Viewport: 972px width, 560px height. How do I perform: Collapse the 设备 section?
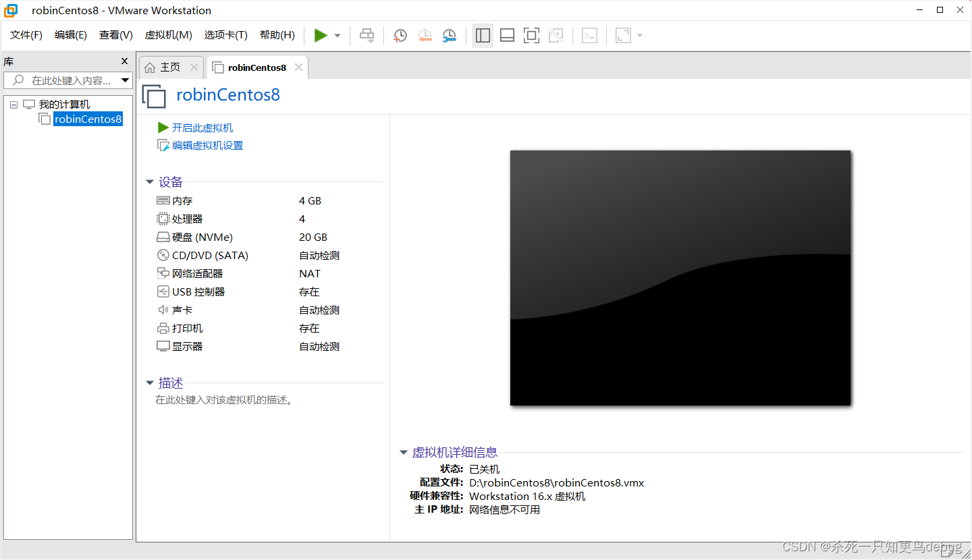tap(150, 182)
